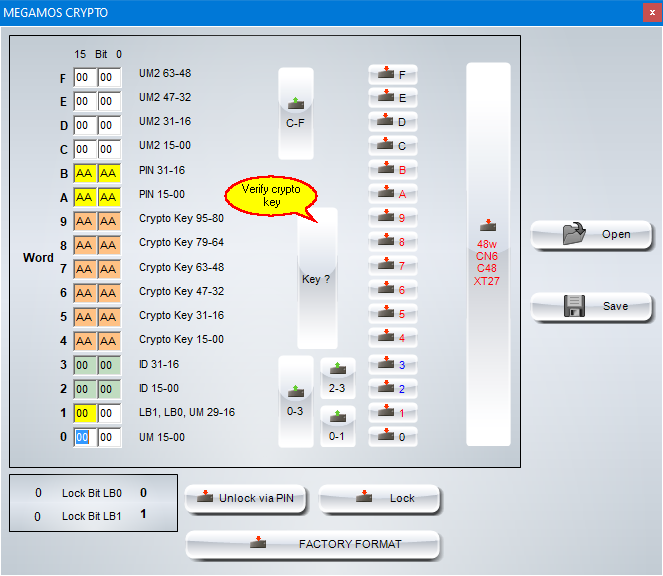The height and width of the screenshot is (576, 663).
Task: Click Lock Bit LB0 label
Action: pyautogui.click(x=92, y=494)
